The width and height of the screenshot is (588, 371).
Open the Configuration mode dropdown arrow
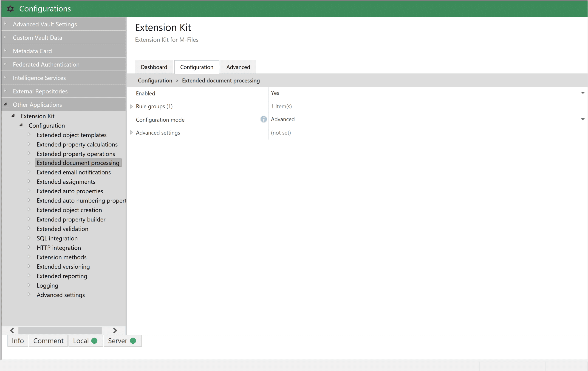(x=583, y=119)
